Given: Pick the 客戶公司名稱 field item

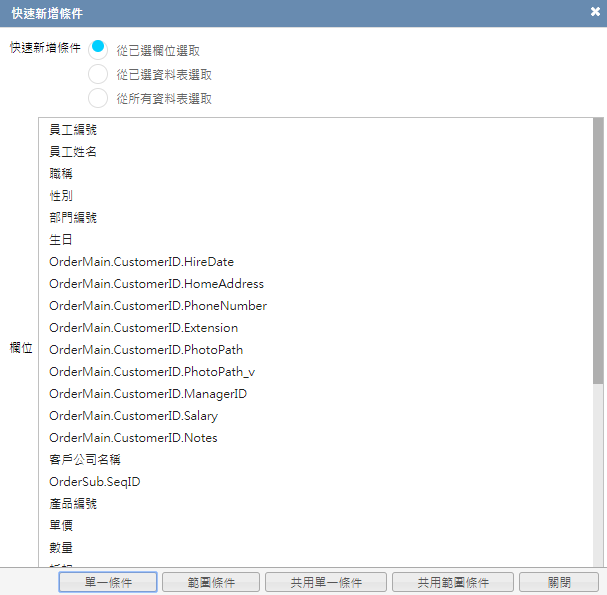Looking at the screenshot, I should click(x=85, y=460).
